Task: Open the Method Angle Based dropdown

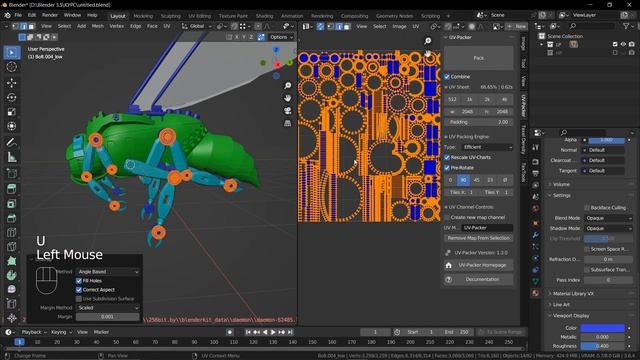Action: click(108, 272)
